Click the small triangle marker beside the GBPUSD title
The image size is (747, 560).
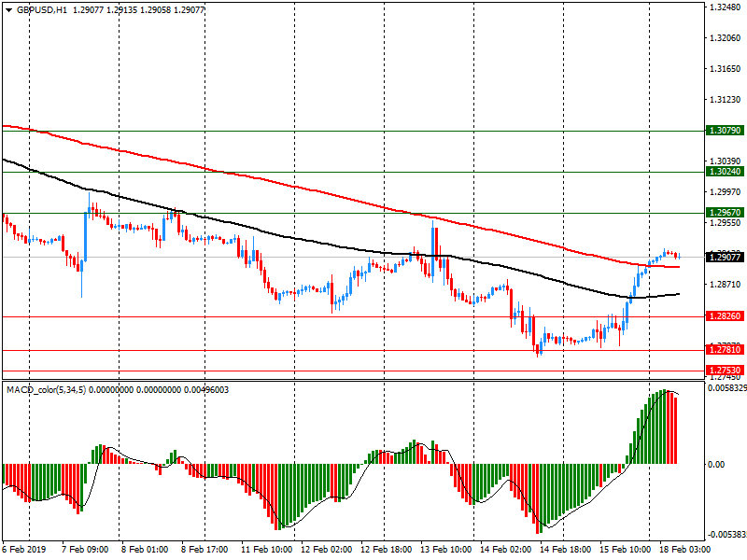coord(7,9)
